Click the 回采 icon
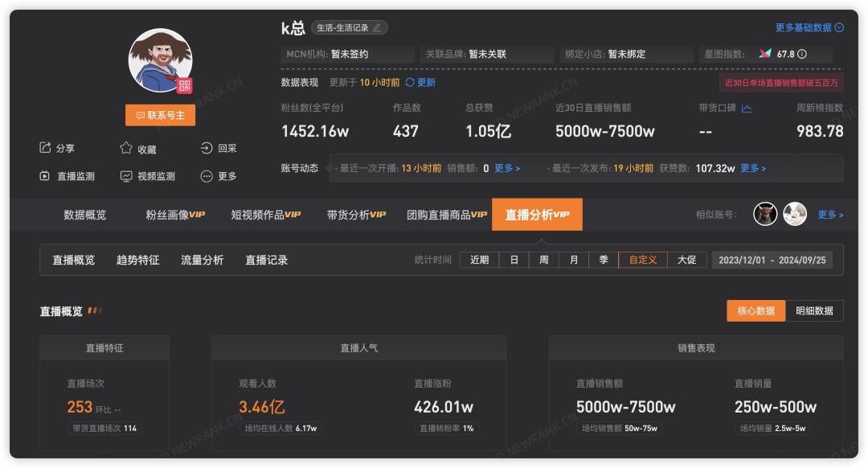 coord(207,148)
